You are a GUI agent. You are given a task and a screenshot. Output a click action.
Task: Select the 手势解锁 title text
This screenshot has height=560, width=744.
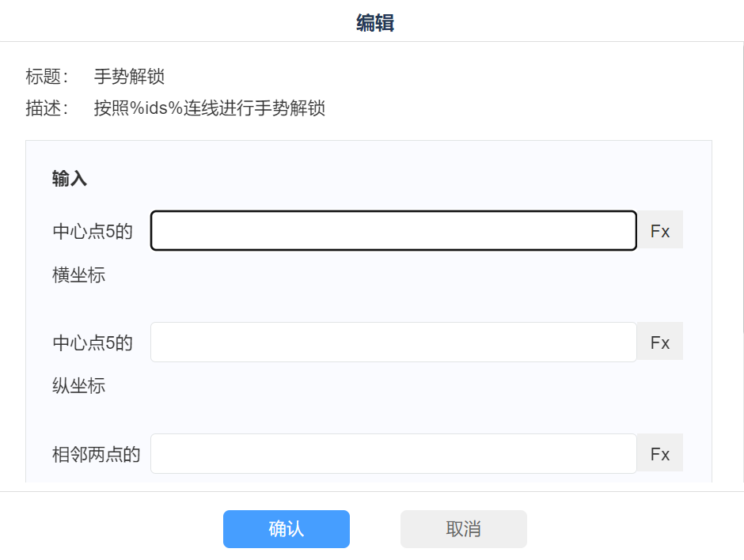pos(129,77)
